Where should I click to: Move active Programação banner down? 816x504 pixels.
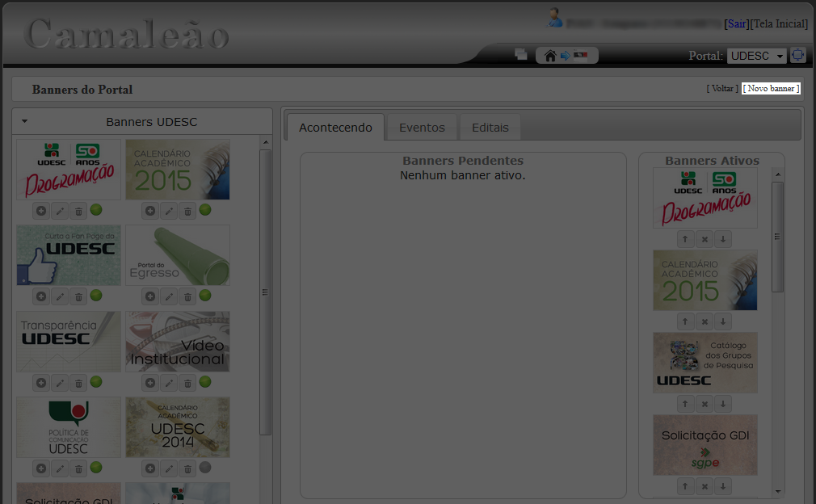click(x=723, y=239)
